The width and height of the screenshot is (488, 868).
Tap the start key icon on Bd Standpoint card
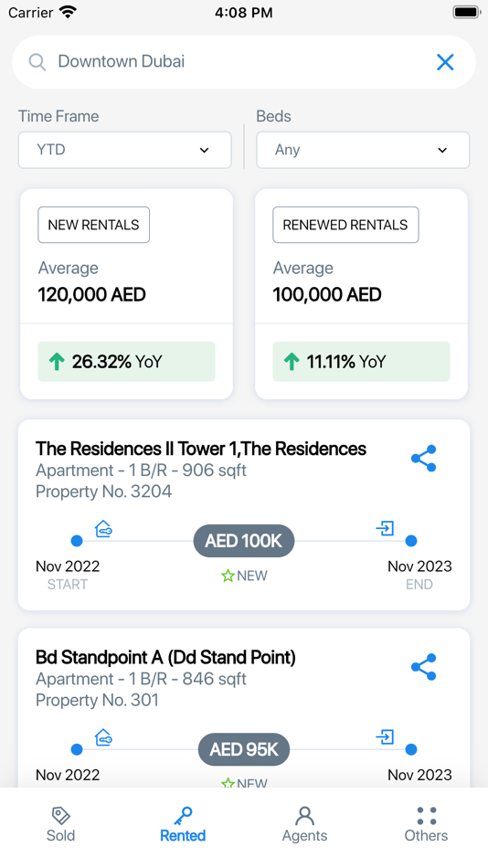(x=103, y=737)
